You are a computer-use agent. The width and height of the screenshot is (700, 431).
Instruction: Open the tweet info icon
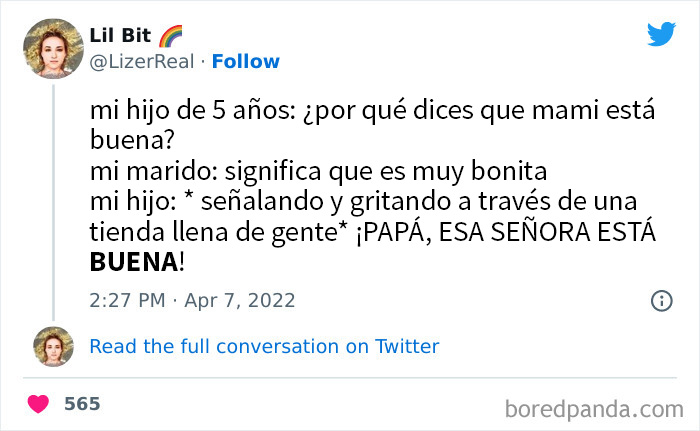661,300
